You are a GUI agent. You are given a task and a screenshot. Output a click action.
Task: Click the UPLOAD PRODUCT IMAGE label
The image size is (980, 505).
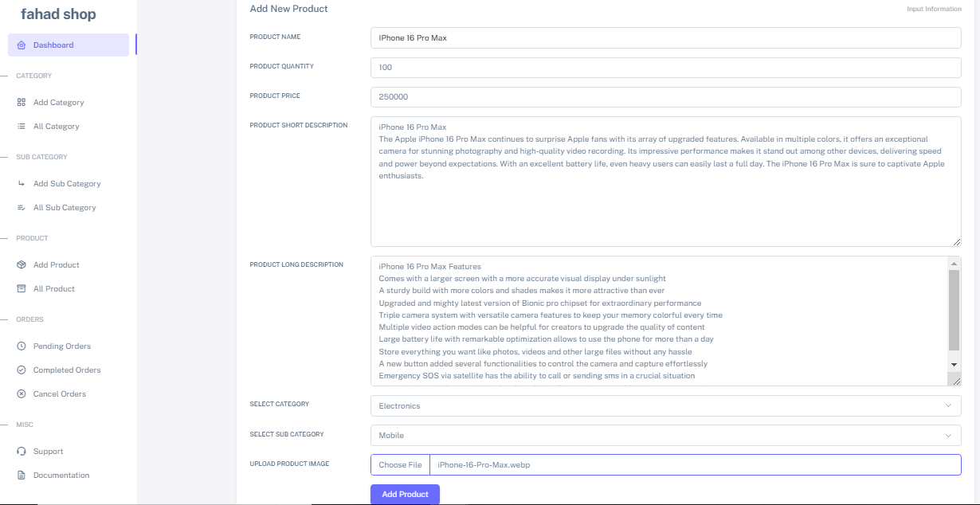(289, 464)
